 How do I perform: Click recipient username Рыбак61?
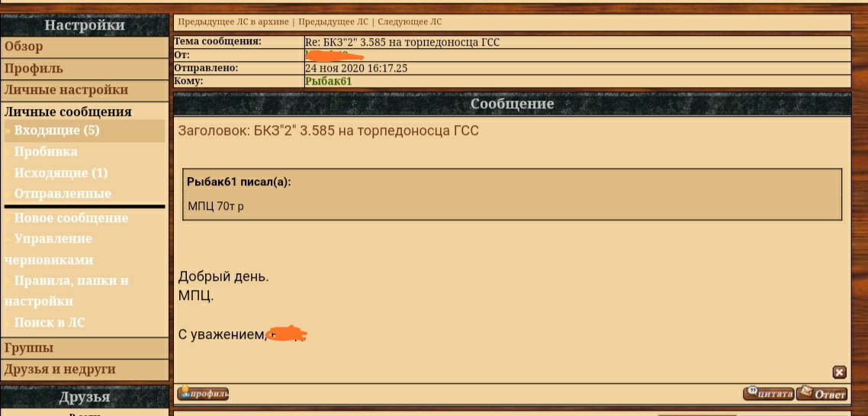pyautogui.click(x=328, y=82)
